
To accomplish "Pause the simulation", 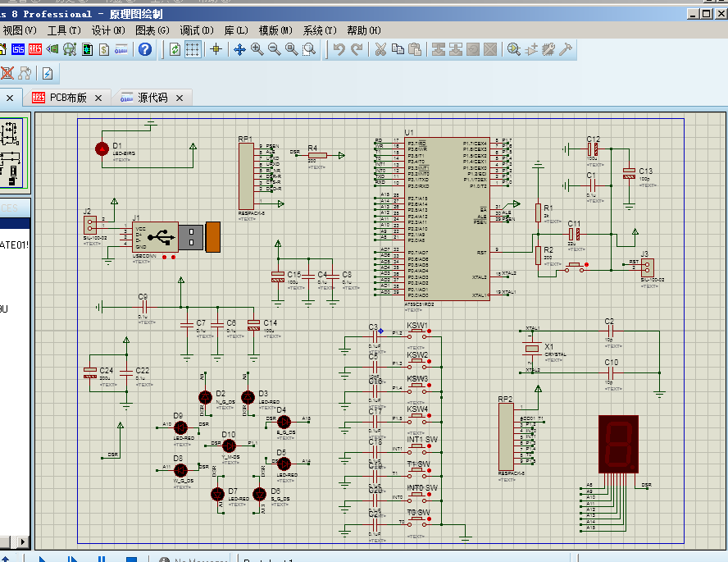I will pos(102,559).
